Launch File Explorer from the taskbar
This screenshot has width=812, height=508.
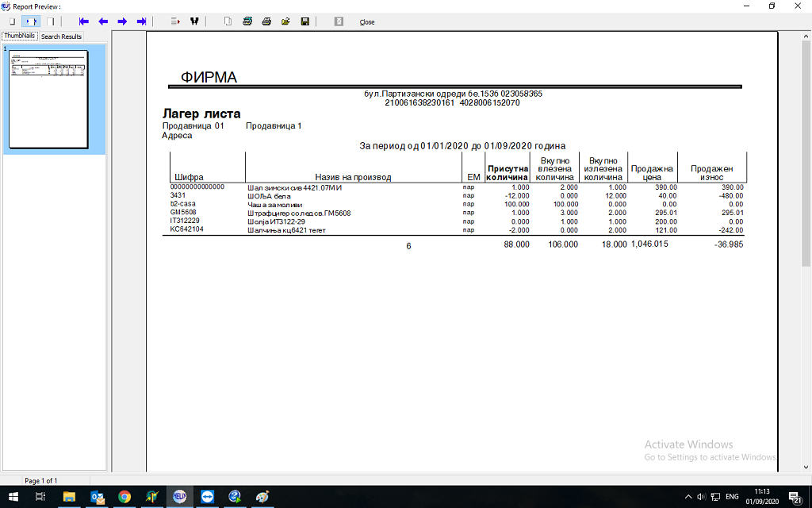click(69, 497)
